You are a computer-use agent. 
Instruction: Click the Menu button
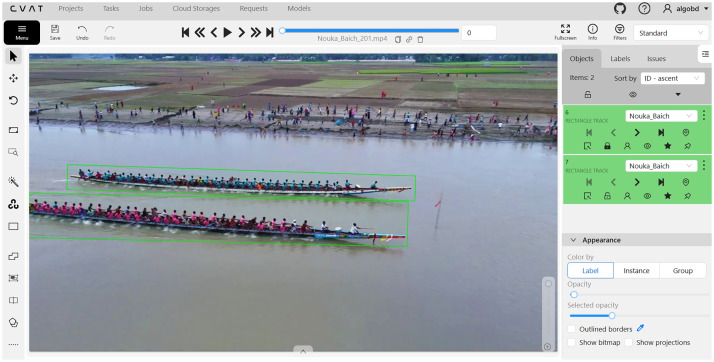pos(22,32)
